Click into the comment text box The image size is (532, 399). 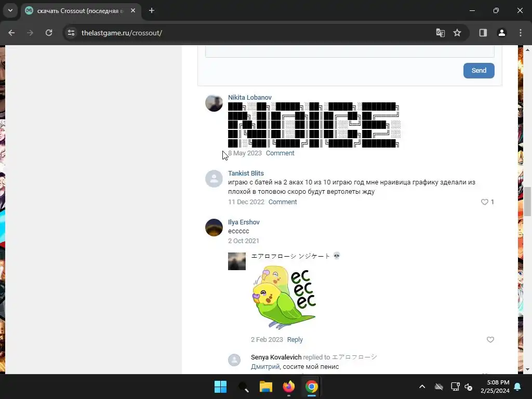click(350, 52)
